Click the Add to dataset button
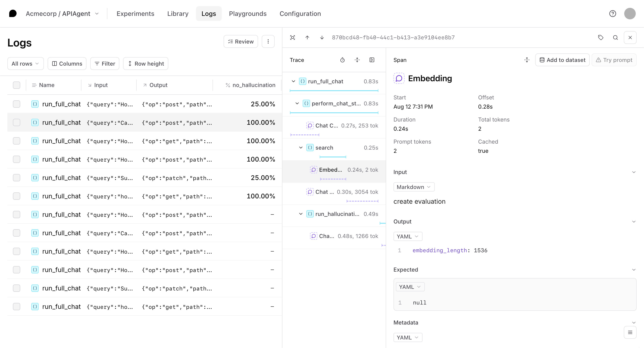 [562, 60]
